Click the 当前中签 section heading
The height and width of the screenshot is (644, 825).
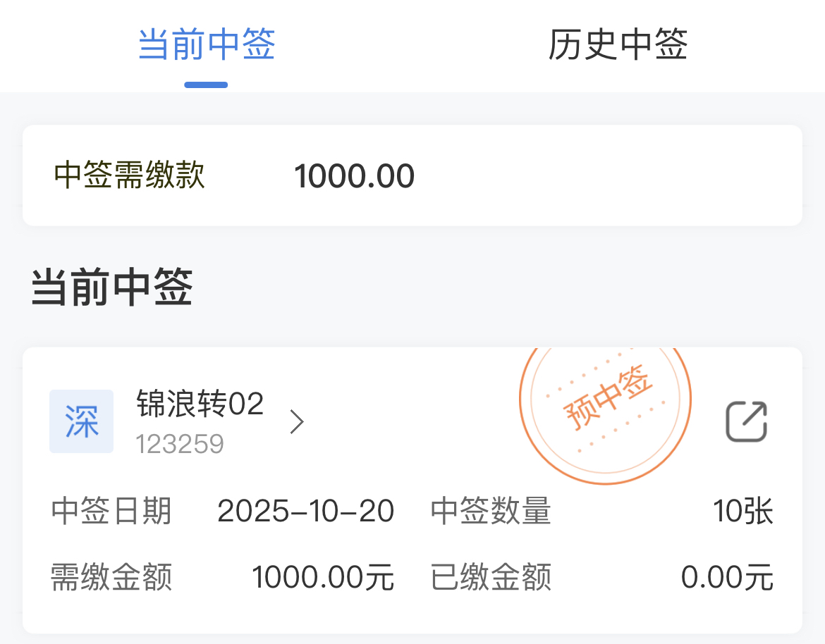pos(112,289)
